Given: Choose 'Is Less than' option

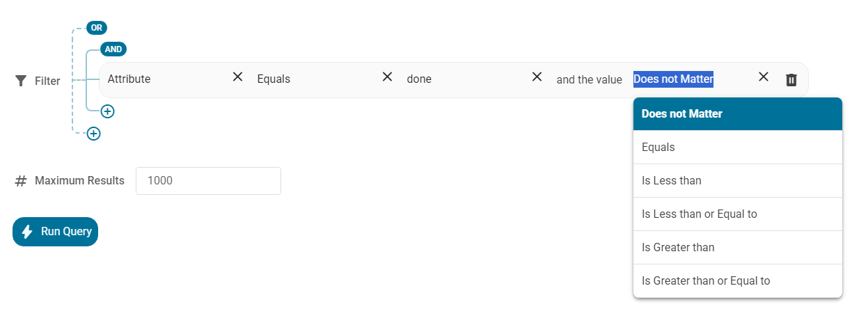Looking at the screenshot, I should coord(737,181).
